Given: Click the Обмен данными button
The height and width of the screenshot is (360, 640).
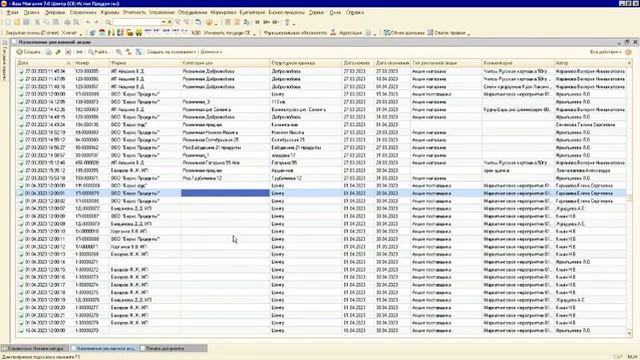Looking at the screenshot, I should (x=404, y=33).
